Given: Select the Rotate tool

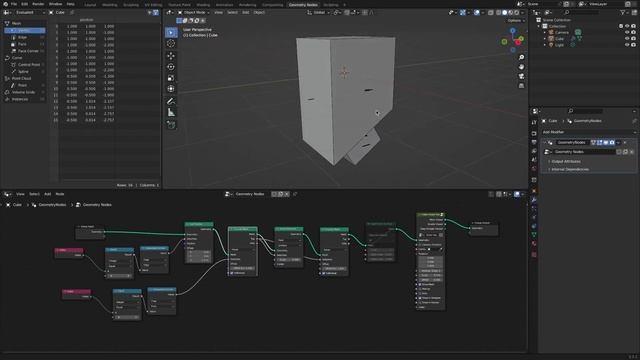Looking at the screenshot, I should click(171, 67).
